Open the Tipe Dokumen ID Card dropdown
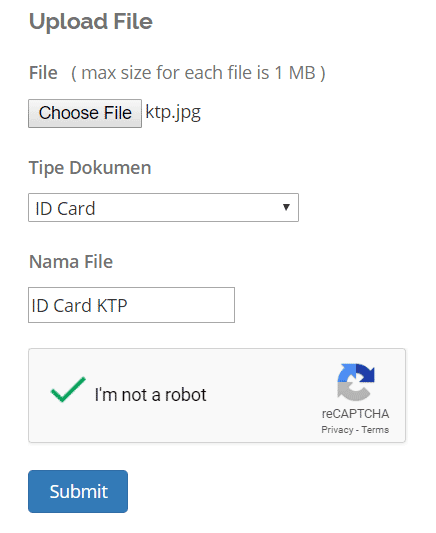 [x=163, y=208]
